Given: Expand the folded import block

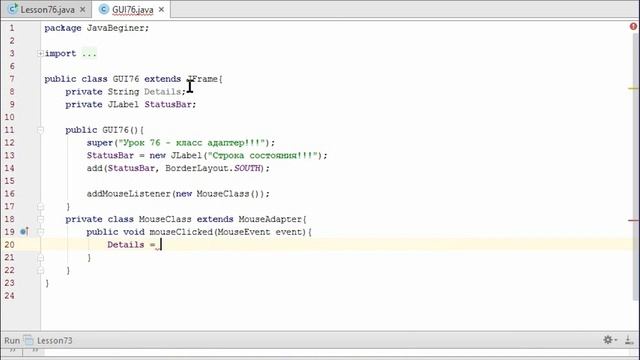Looking at the screenshot, I should pyautogui.click(x=40, y=53).
